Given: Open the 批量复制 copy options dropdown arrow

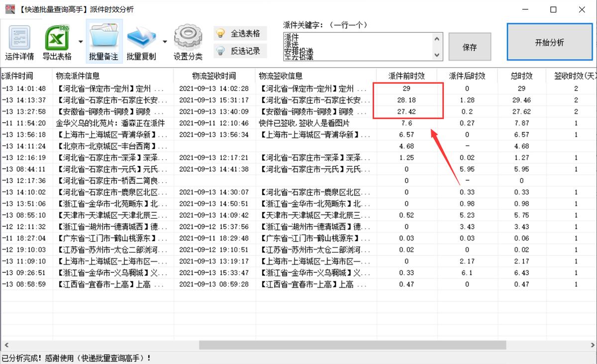Looking at the screenshot, I should (165, 42).
